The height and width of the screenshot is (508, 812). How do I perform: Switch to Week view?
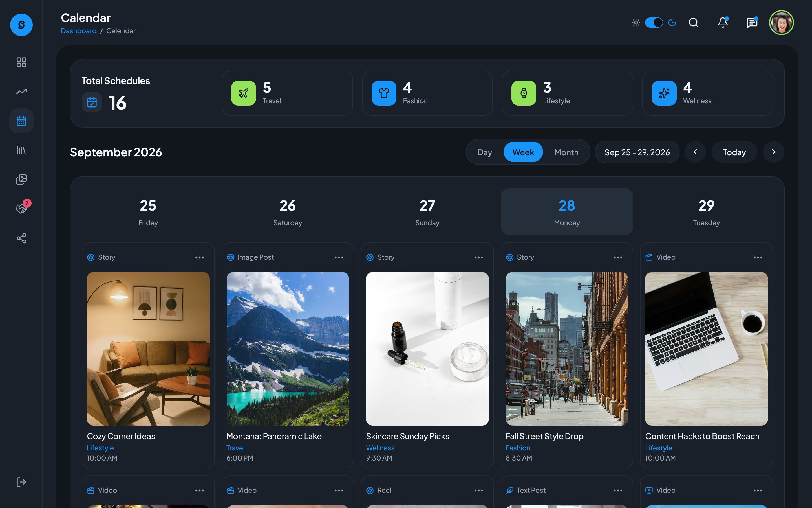coord(523,152)
